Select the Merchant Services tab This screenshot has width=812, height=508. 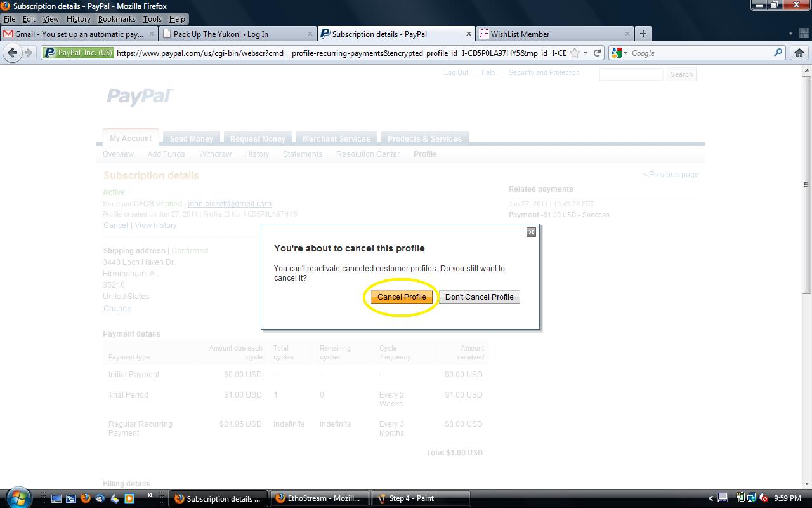336,138
